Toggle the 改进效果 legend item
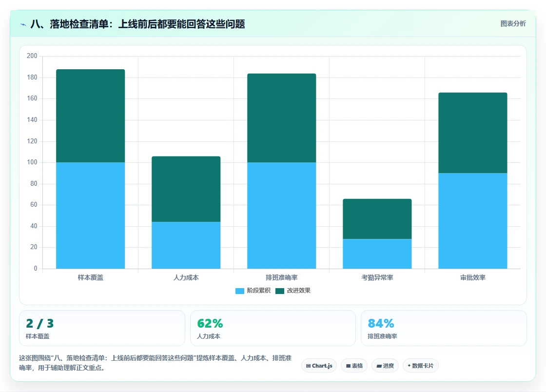The width and height of the screenshot is (546, 392). 293,291
